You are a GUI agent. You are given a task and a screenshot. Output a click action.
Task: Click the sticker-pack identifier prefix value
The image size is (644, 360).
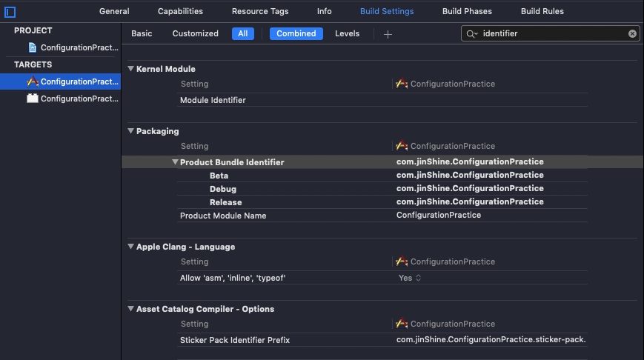[x=491, y=339]
